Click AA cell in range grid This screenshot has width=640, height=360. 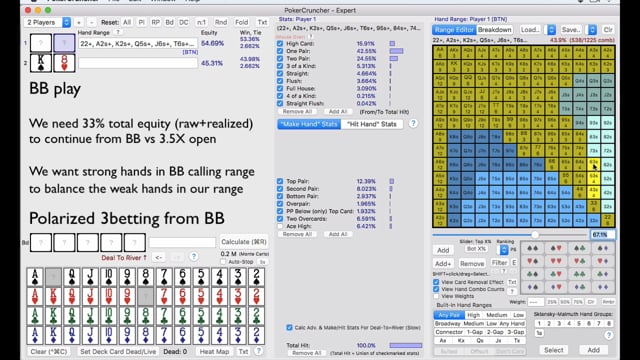click(440, 53)
